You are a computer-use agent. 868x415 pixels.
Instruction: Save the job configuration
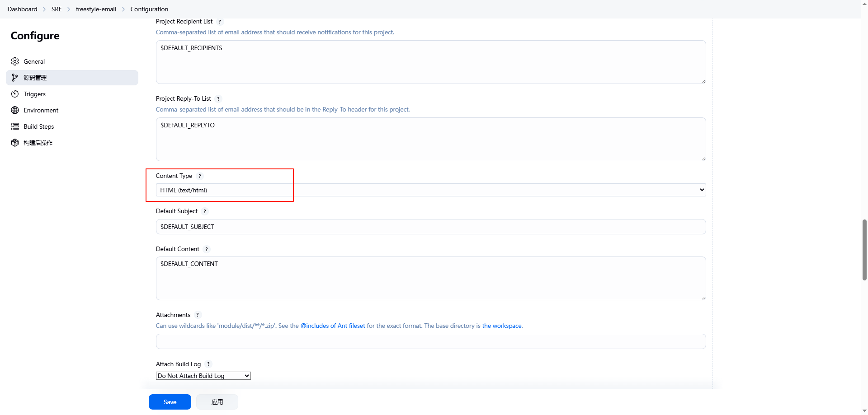170,402
